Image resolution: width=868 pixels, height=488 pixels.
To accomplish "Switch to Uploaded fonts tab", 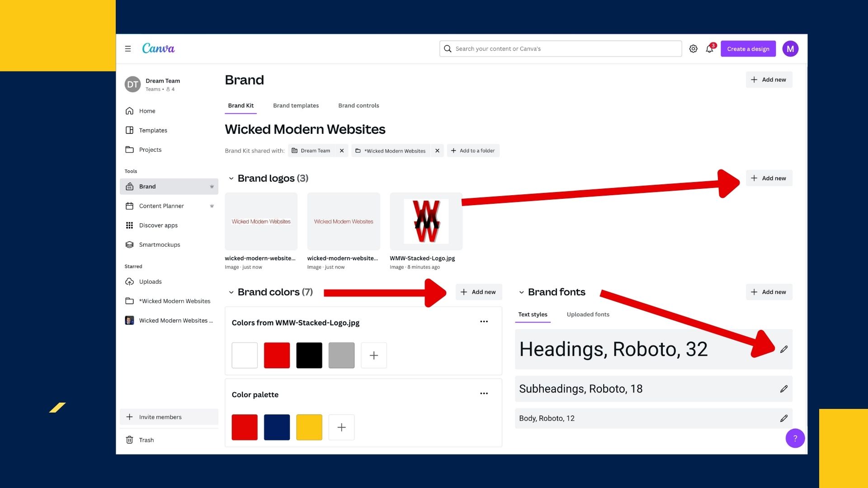I will tap(588, 314).
